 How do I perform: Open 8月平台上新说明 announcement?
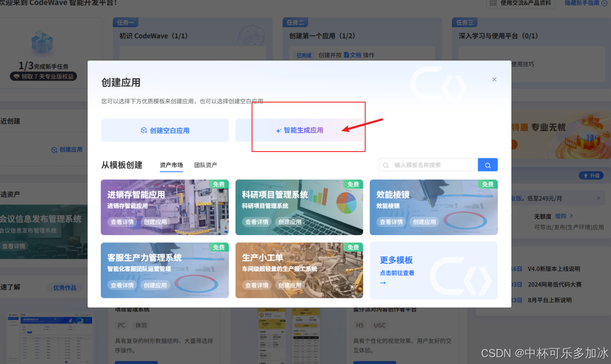(x=550, y=300)
